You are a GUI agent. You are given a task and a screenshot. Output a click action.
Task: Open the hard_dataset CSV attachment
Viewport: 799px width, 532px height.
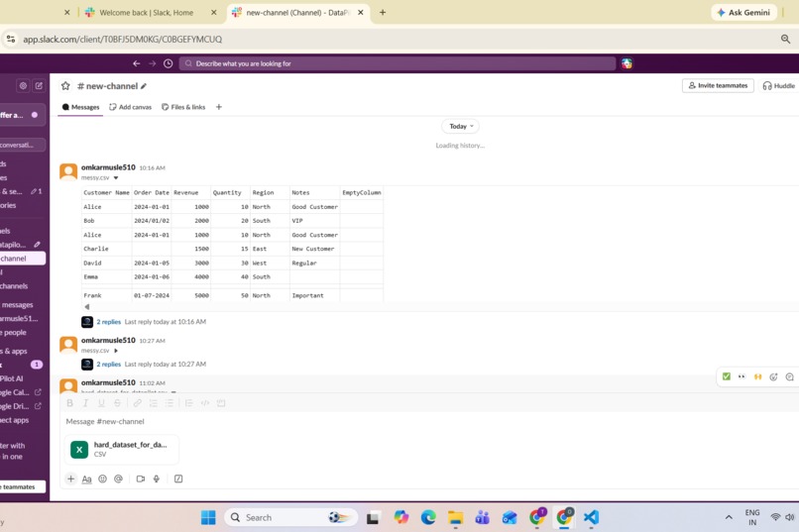point(121,449)
